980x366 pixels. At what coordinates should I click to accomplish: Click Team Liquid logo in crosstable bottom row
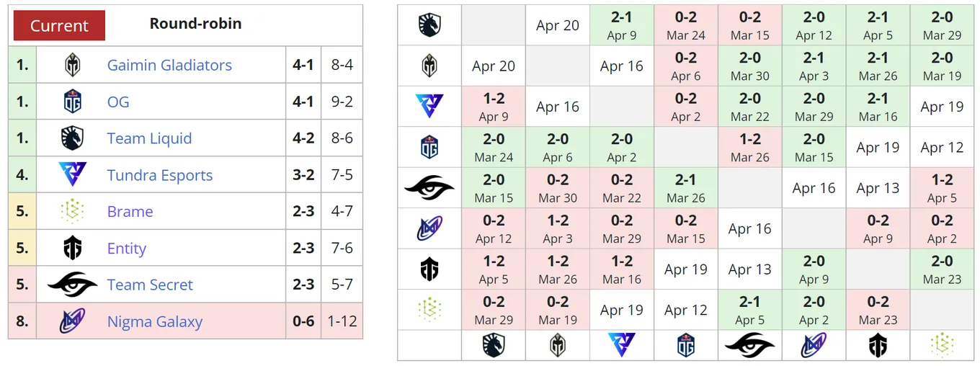(494, 346)
